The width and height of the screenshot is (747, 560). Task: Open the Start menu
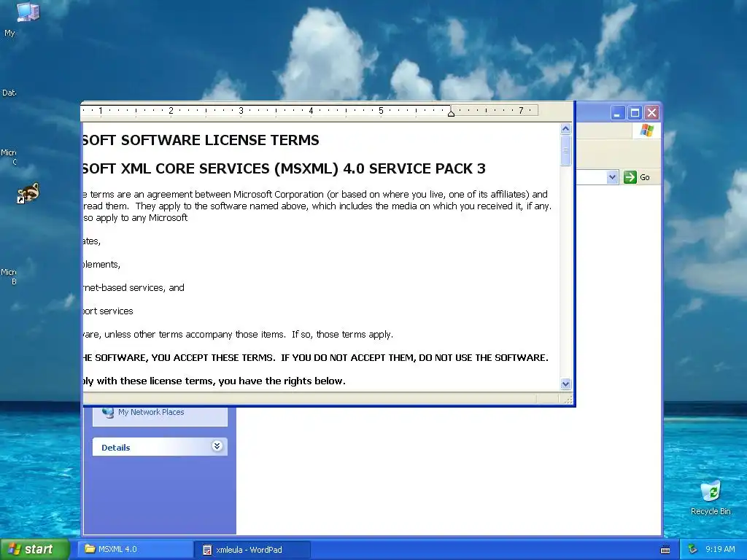[x=35, y=549]
